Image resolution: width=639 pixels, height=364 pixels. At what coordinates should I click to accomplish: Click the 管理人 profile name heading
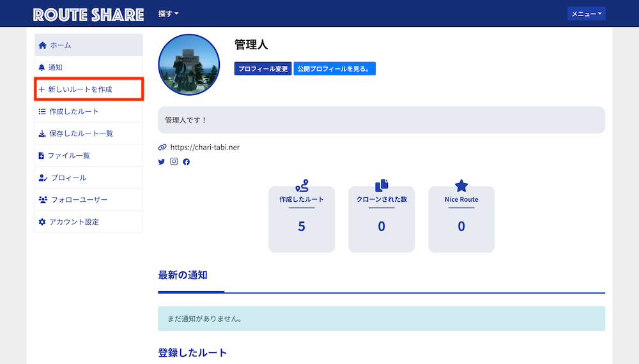pyautogui.click(x=251, y=44)
